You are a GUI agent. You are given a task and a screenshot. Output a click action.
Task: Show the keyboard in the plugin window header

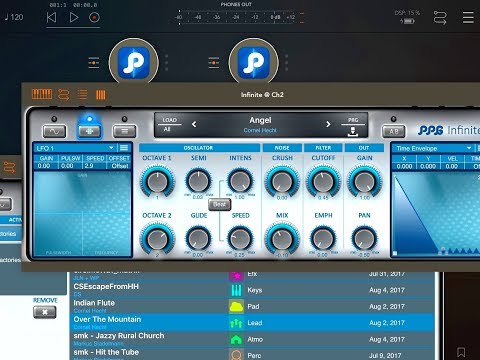pyautogui.click(x=42, y=94)
